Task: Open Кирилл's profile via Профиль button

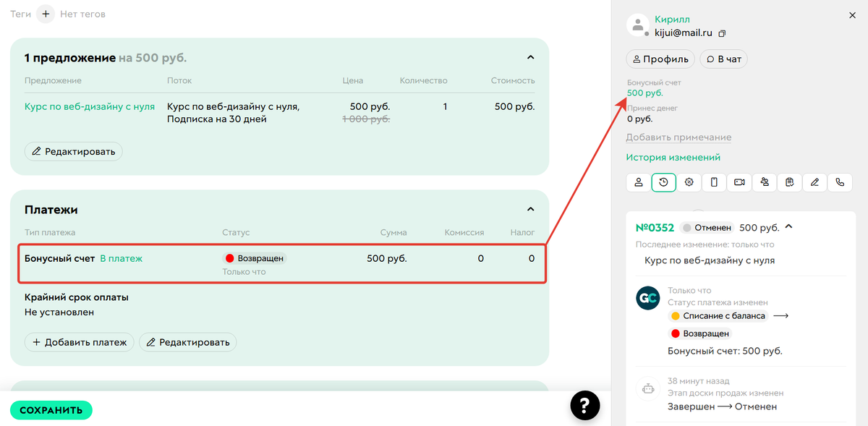Action: 660,59
